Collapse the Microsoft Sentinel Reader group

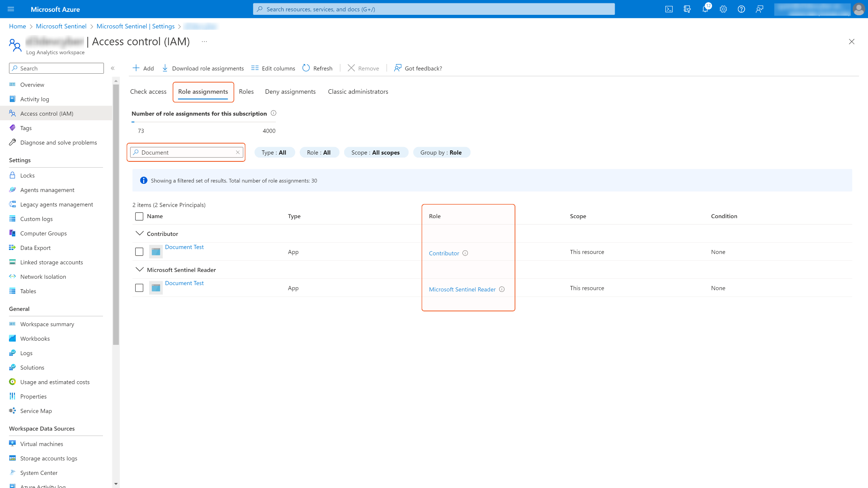pos(139,269)
